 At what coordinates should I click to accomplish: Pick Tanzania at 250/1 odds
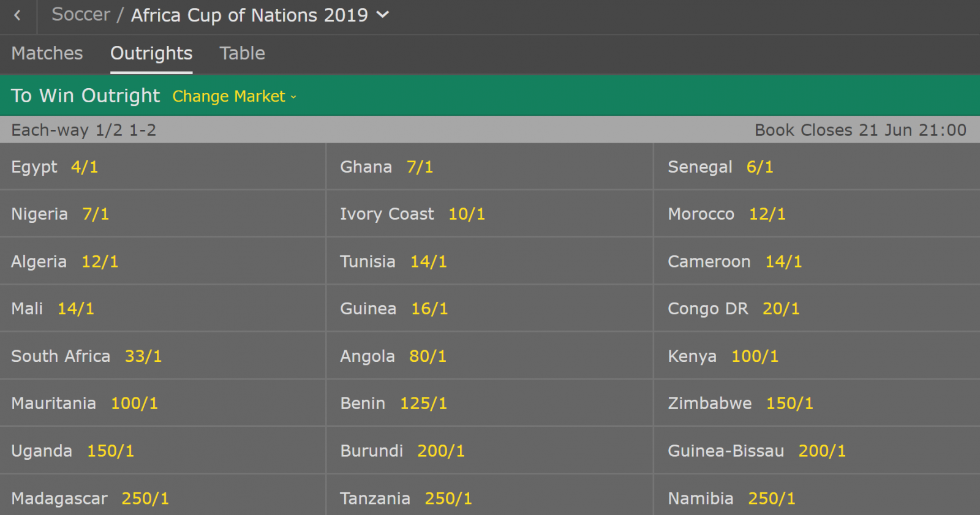448,498
